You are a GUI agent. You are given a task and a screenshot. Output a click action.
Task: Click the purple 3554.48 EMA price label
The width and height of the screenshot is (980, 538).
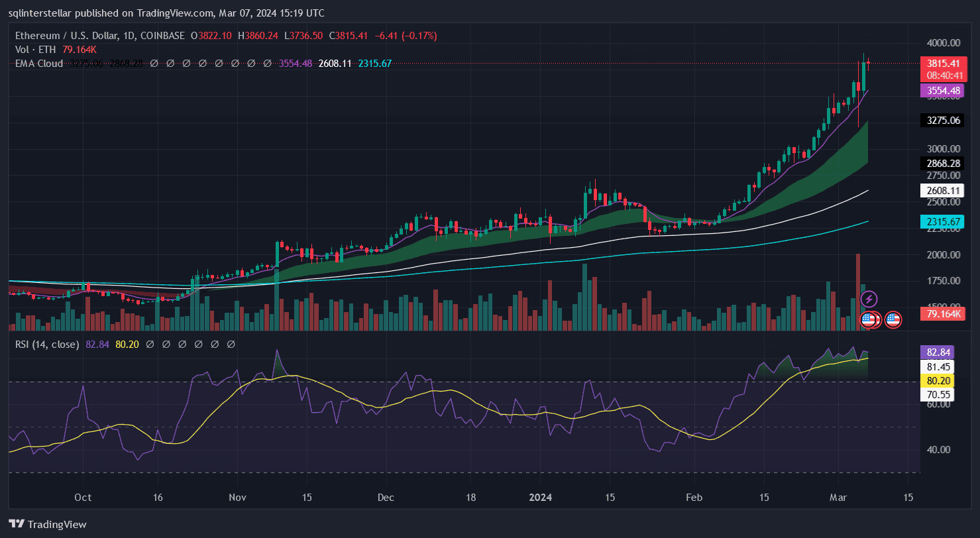click(x=942, y=91)
